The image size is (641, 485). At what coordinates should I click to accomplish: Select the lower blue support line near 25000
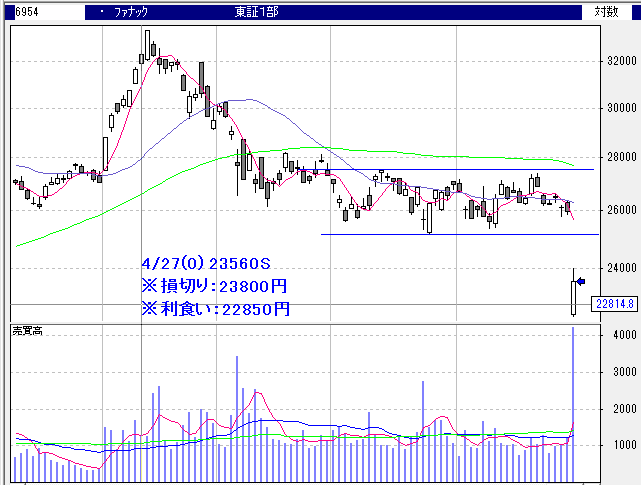pyautogui.click(x=450, y=235)
